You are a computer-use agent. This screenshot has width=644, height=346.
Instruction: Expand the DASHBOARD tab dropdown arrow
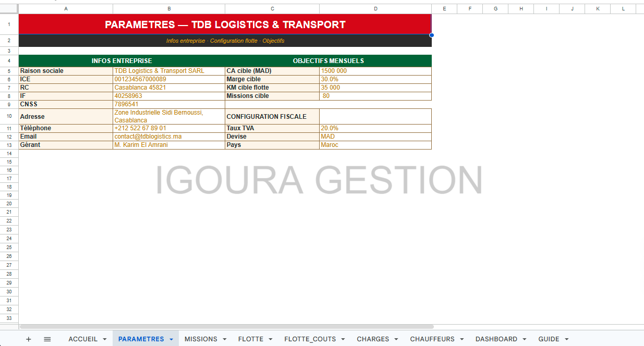(x=525, y=339)
